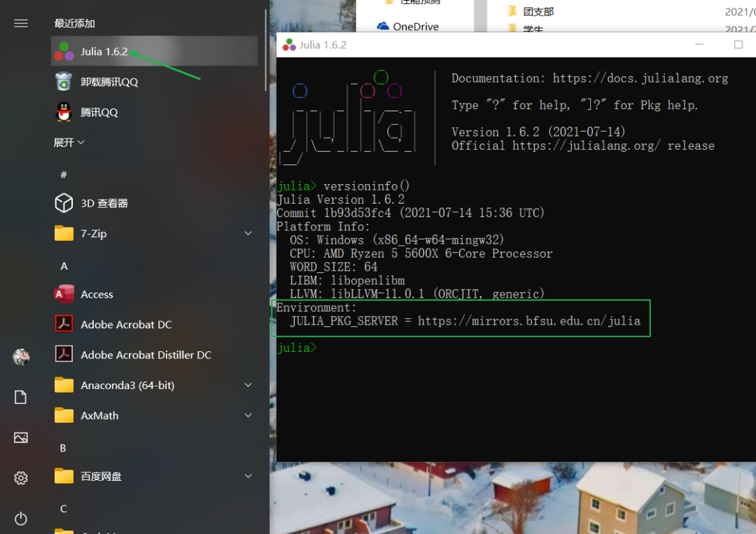Click the LIBM: libopenlibm line
Viewport: 756px width, 534px height.
coord(347,281)
